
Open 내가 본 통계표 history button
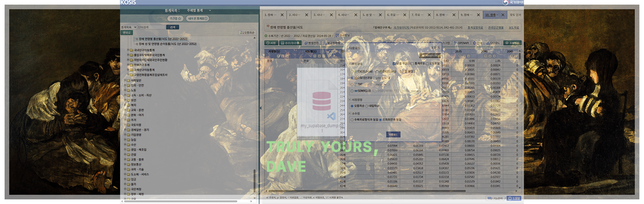pyautogui.click(x=197, y=18)
